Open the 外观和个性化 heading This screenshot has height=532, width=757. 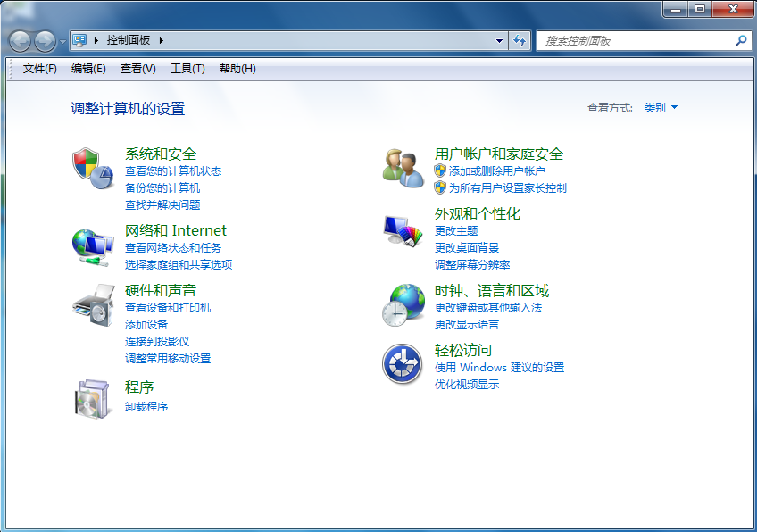tap(478, 214)
